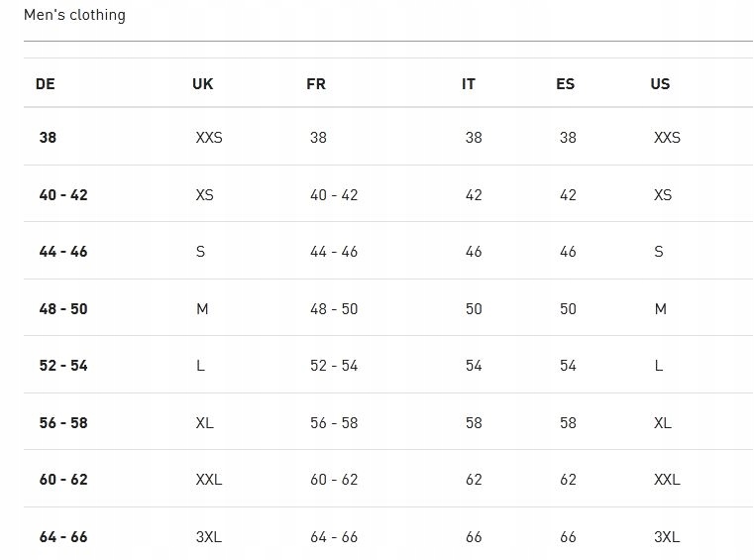
Task: Click the UK size L cell
Action: click(x=201, y=366)
